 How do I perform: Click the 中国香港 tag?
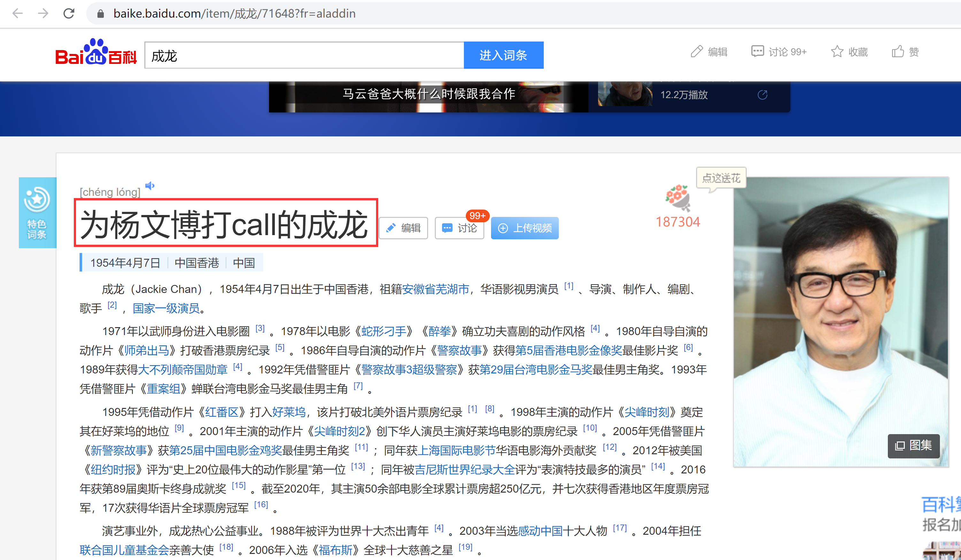point(197,263)
